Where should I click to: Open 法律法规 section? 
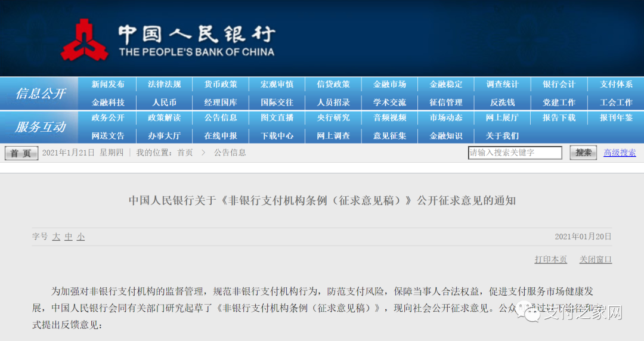click(165, 84)
